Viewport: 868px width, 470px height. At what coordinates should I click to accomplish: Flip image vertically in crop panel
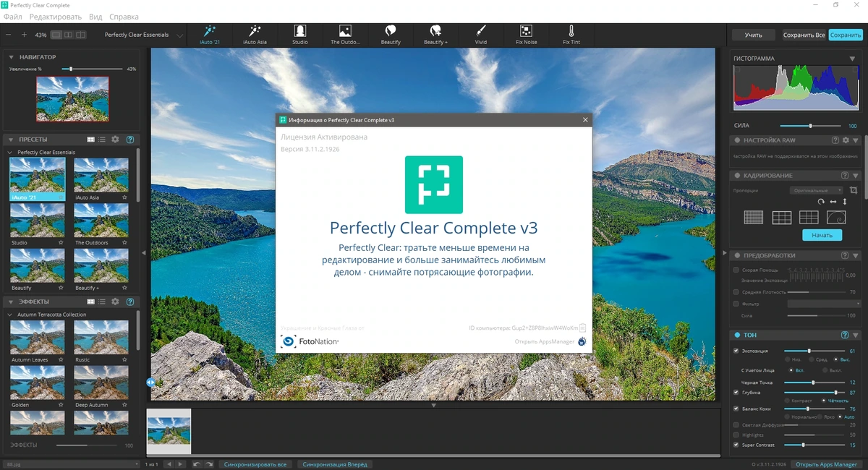[x=844, y=201]
